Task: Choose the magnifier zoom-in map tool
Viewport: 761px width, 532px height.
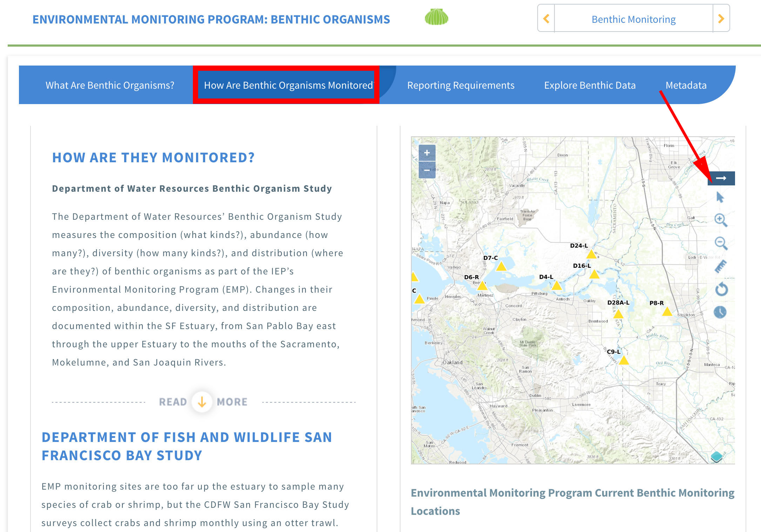Action: (721, 220)
